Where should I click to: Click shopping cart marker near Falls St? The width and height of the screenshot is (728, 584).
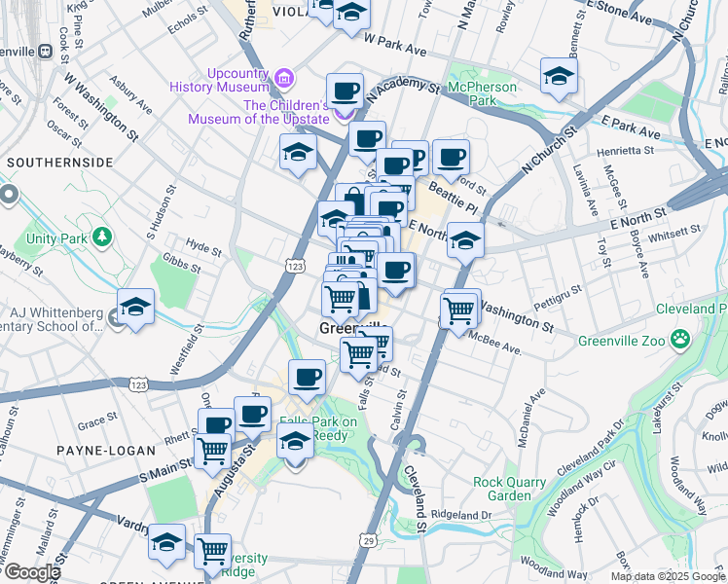click(358, 358)
